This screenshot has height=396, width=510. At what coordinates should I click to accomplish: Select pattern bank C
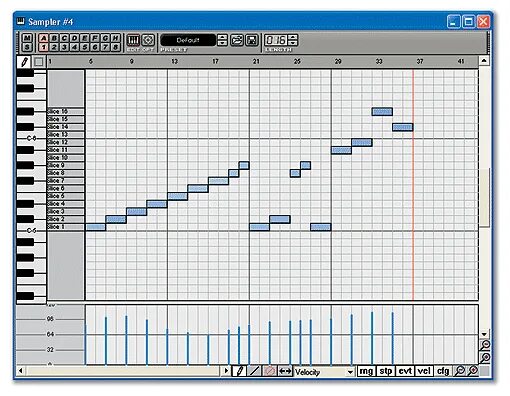[x=64, y=38]
